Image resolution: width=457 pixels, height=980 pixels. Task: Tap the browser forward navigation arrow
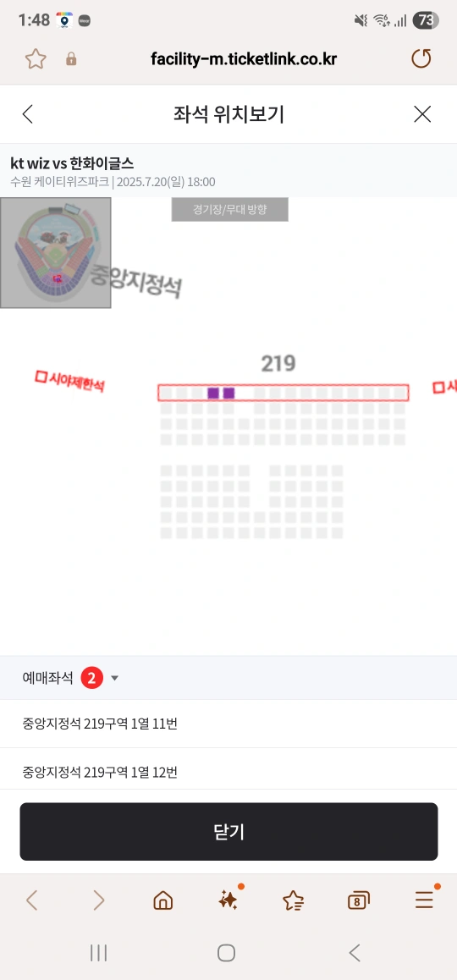[x=98, y=900]
